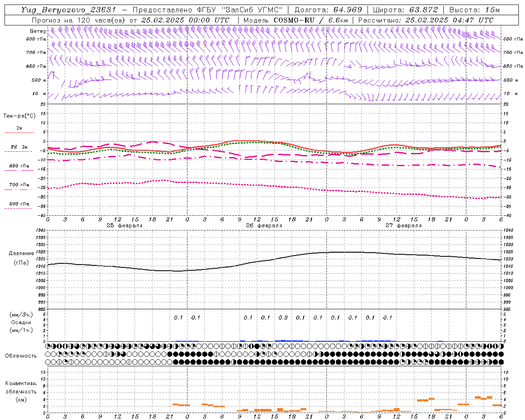Viewport: 525px width, 420px height.
Task: Click the 500 гПа temperature legend entry
Action: pos(19,204)
